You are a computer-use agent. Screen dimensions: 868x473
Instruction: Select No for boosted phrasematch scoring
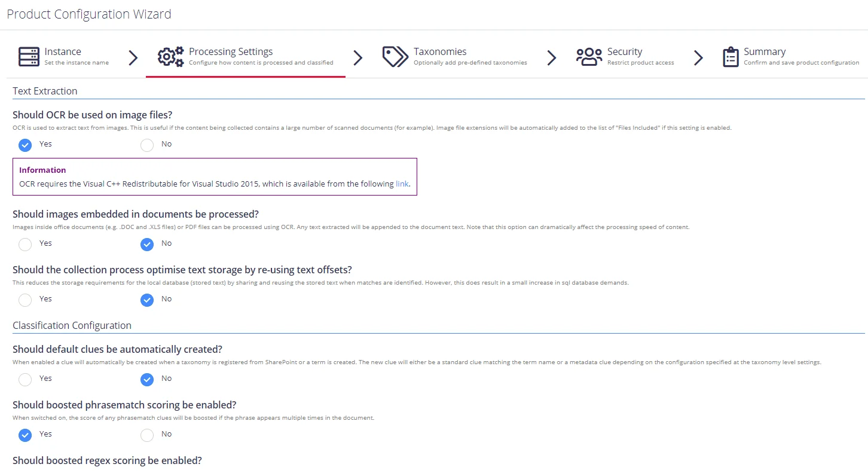[147, 435]
